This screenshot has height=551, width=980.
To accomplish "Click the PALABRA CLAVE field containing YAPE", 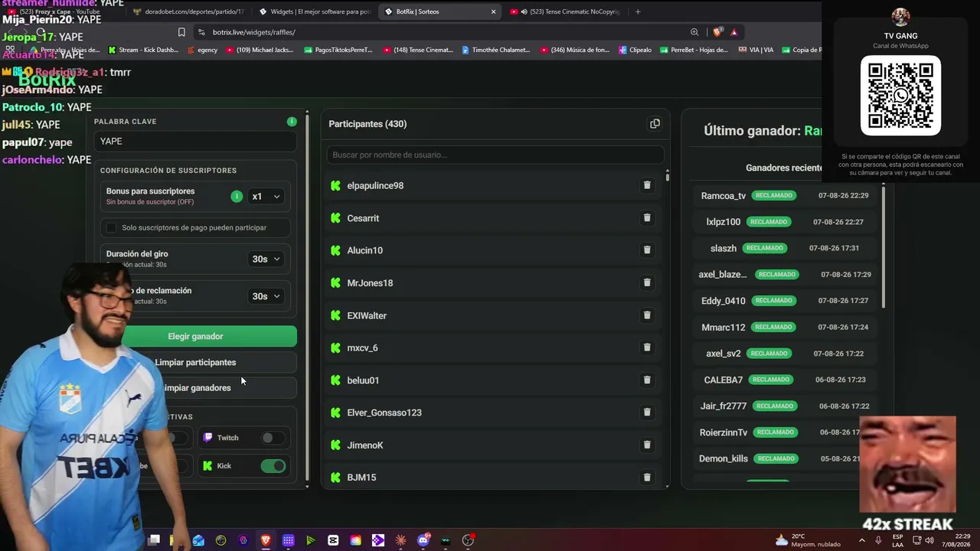I will click(x=195, y=141).
